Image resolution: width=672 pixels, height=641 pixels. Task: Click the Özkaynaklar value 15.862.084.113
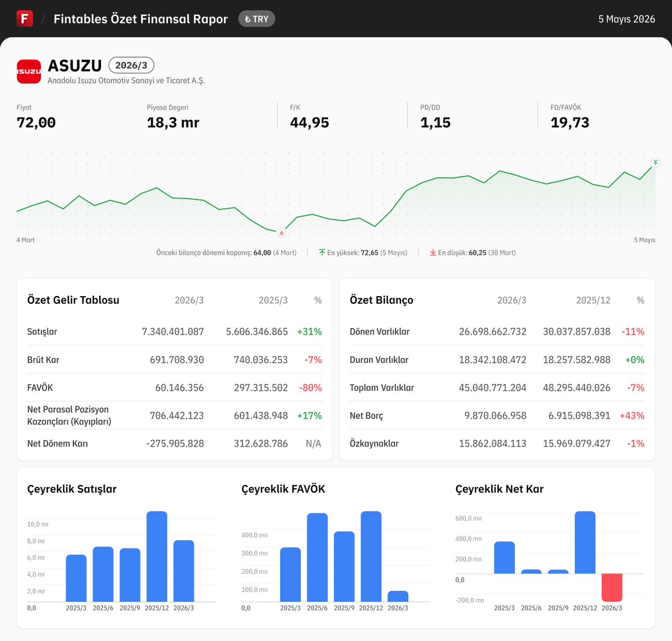pyautogui.click(x=493, y=443)
